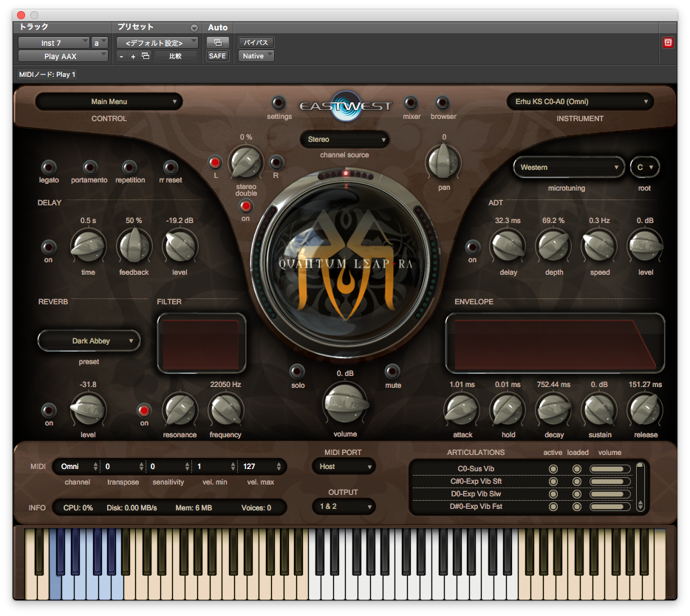The height and width of the screenshot is (616, 690).
Task: Click the envelope sustain knob
Action: (599, 410)
